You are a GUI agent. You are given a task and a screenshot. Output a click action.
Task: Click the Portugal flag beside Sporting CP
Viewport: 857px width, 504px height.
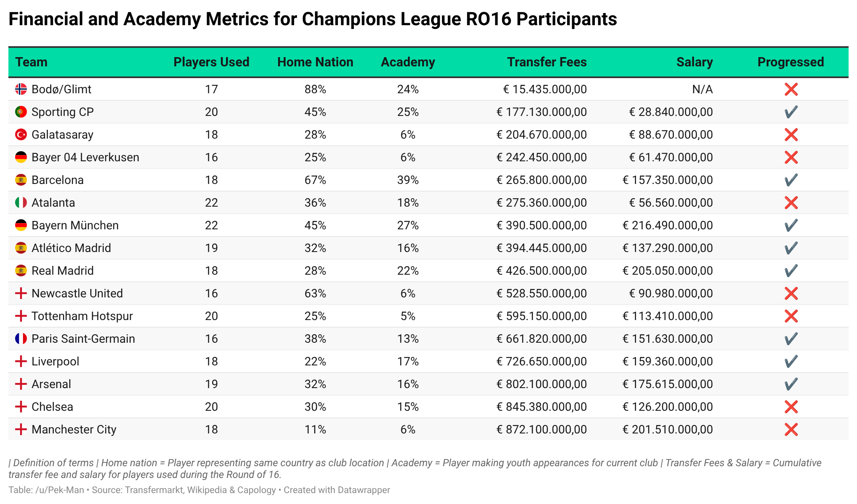click(21, 112)
